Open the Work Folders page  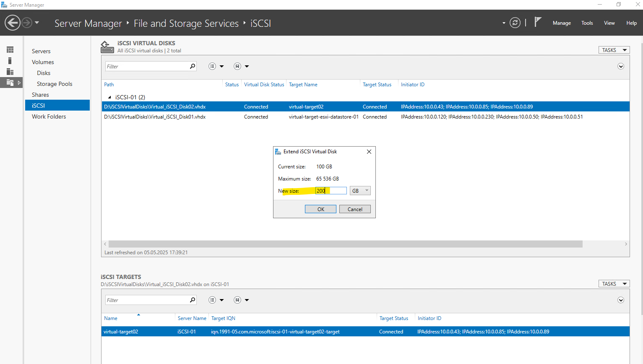pyautogui.click(x=49, y=116)
